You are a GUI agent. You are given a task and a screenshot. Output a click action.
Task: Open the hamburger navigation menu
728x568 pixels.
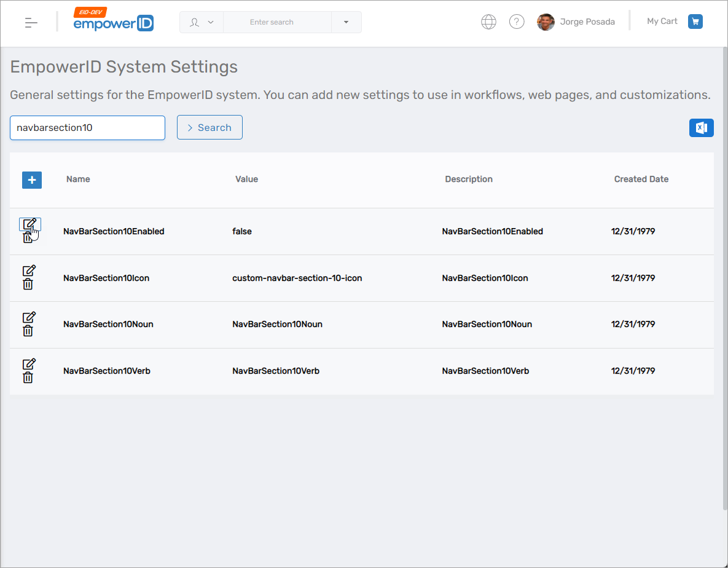31,23
